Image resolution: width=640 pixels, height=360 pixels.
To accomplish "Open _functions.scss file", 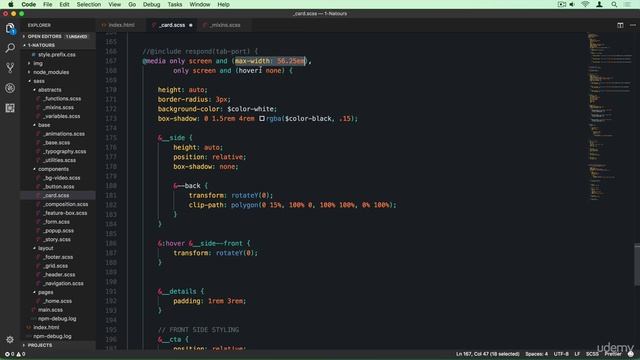I will click(62, 99).
